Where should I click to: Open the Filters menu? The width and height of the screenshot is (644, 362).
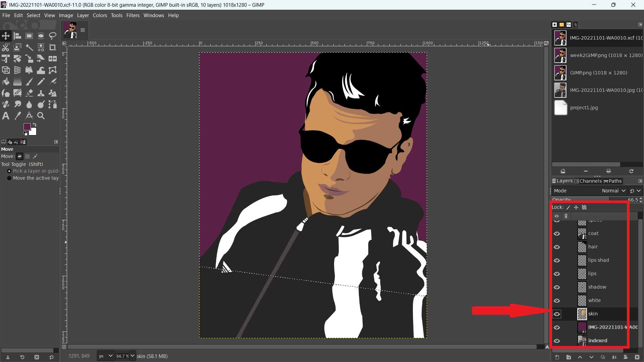(133, 15)
